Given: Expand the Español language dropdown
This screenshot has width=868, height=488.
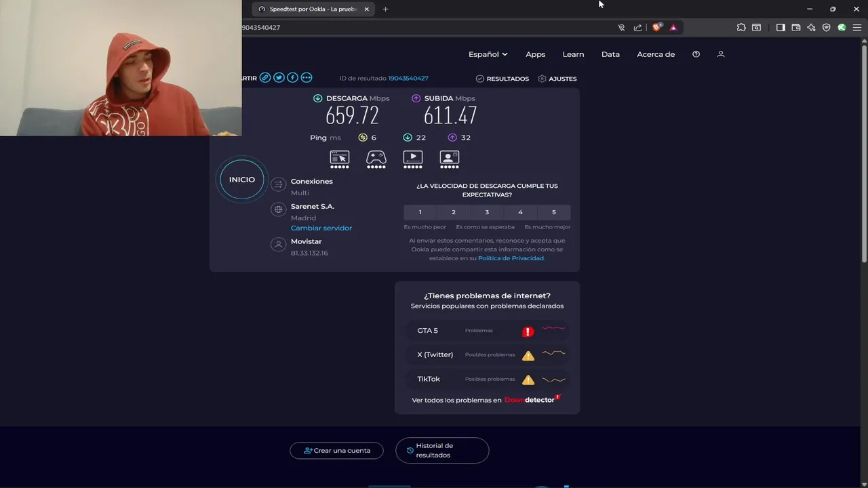Looking at the screenshot, I should 488,54.
